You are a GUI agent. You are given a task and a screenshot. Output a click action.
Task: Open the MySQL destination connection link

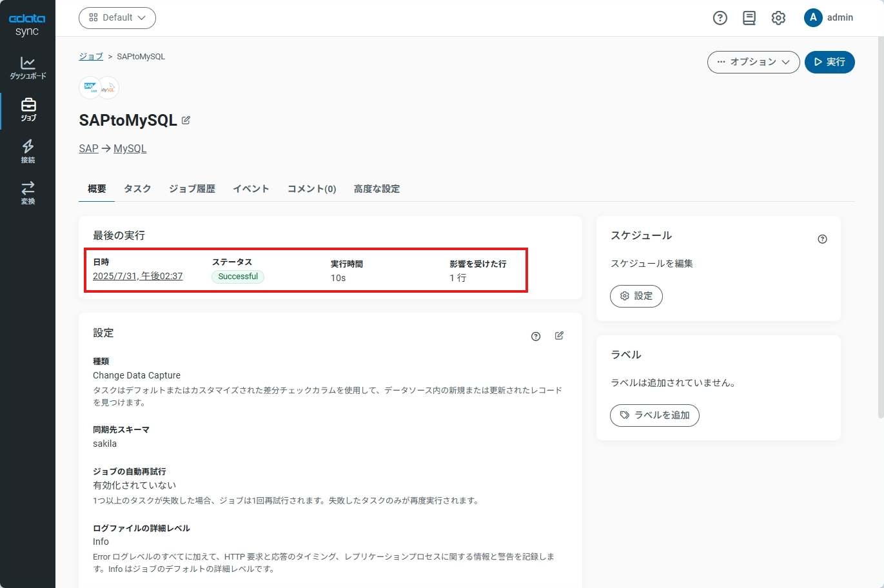pos(130,148)
